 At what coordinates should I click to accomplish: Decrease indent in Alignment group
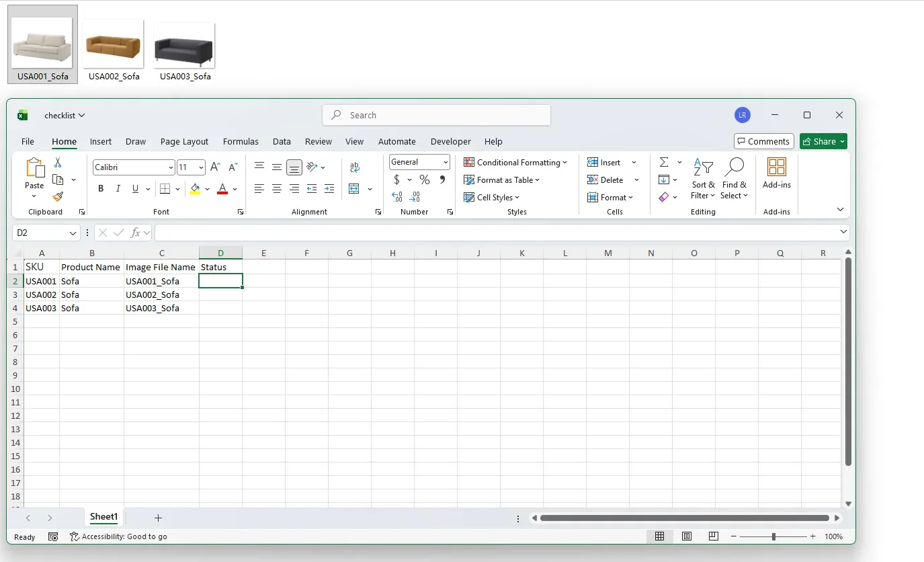[312, 189]
